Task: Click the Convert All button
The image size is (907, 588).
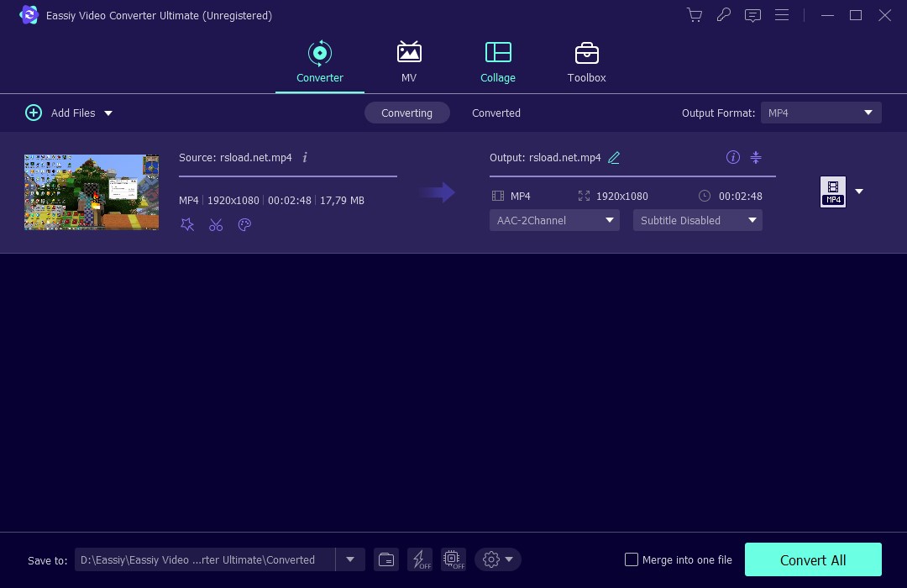Action: coord(813,559)
